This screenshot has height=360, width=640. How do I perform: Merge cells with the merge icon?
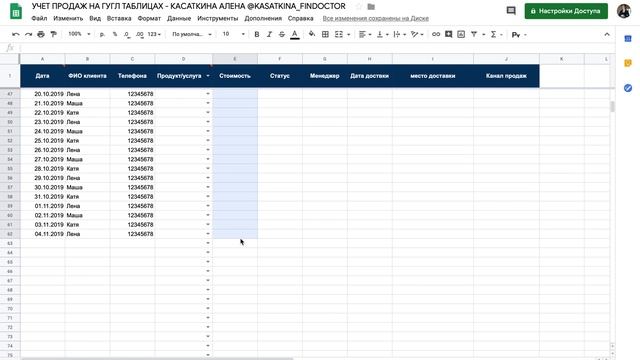pos(339,35)
